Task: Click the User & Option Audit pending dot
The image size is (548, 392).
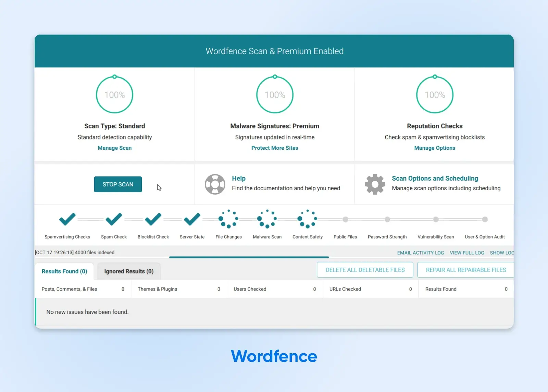Action: point(485,219)
